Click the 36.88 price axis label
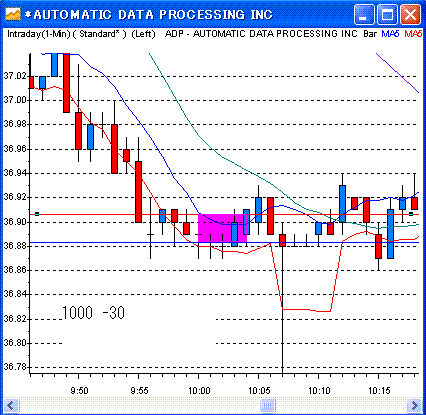Image resolution: width=426 pixels, height=415 pixels. [x=14, y=246]
